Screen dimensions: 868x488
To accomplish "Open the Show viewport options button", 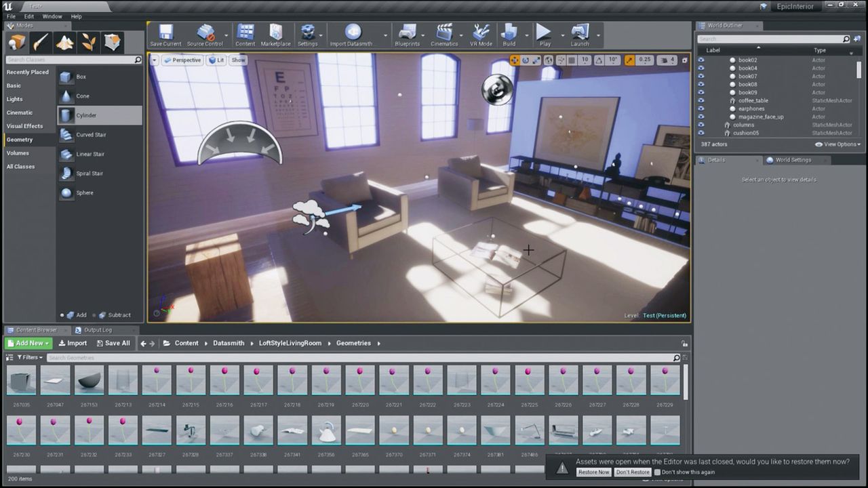I will pos(239,60).
